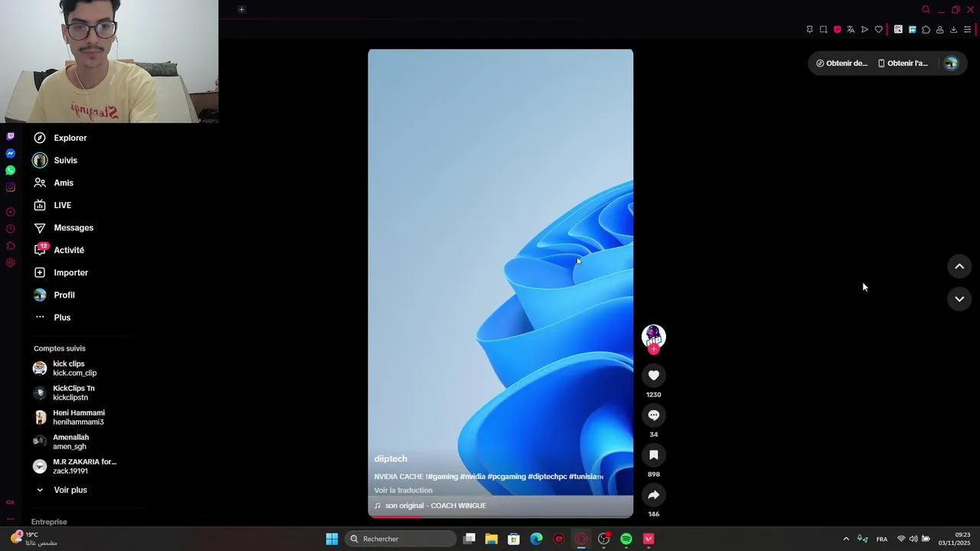Open profile avatar menu at top right
Screen dimensions: 980x551
(951, 64)
